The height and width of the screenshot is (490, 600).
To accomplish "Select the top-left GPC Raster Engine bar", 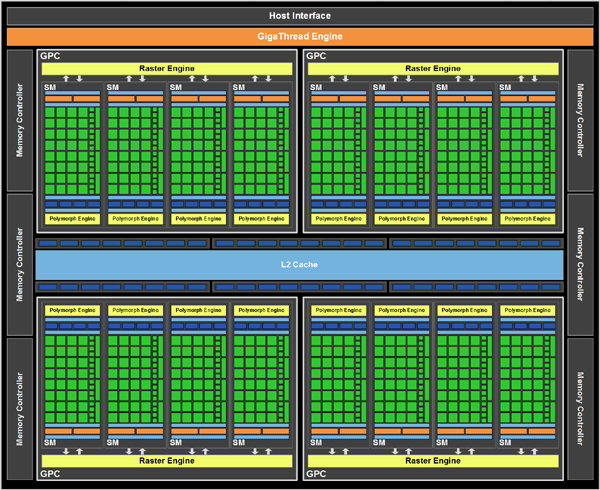I will pyautogui.click(x=167, y=68).
